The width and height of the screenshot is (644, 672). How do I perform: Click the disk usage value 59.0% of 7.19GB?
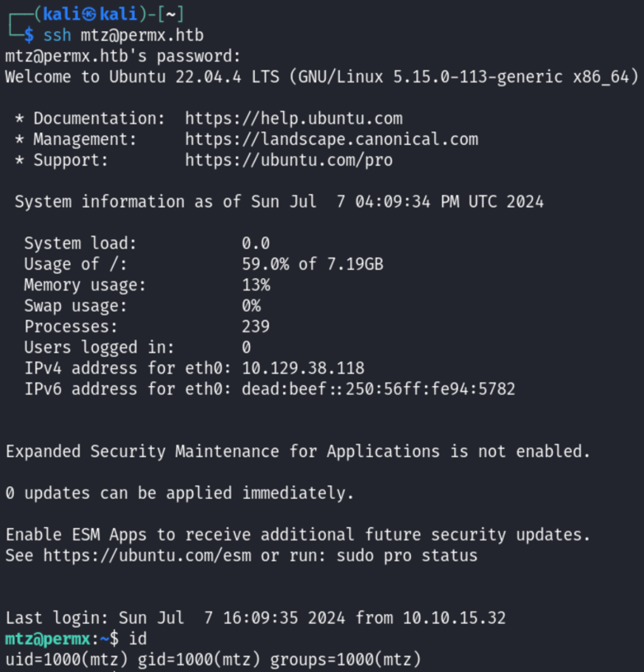[312, 264]
